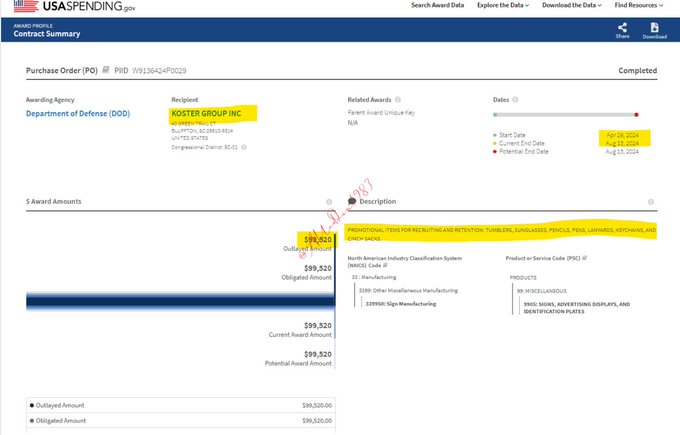Expand the Download the Data menu
This screenshot has width=680, height=435.
click(570, 5)
